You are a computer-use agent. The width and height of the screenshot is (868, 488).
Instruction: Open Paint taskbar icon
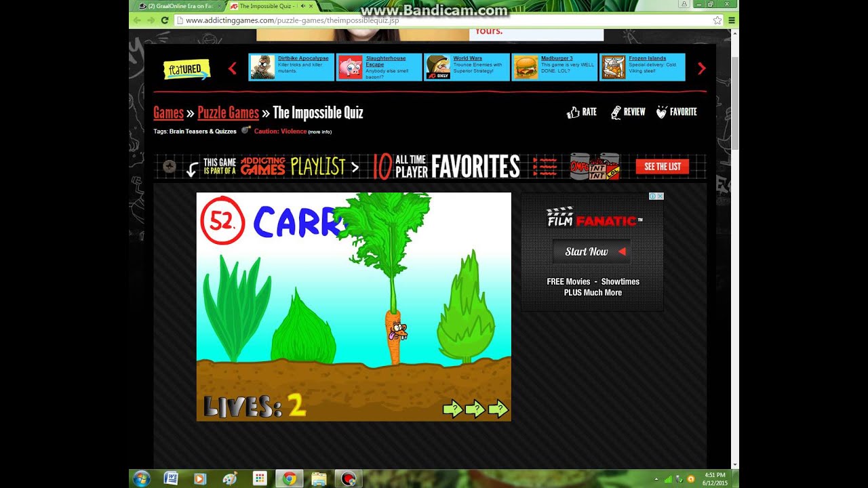(x=230, y=479)
